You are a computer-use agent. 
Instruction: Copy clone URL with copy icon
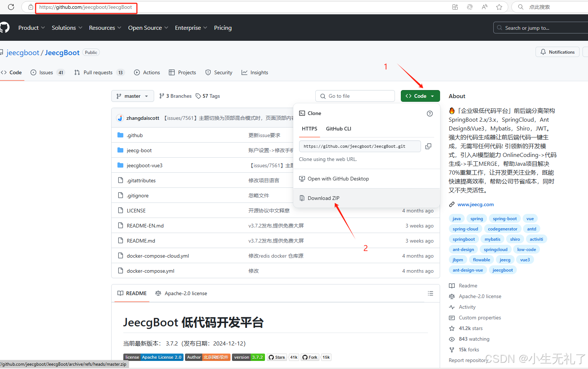point(428,146)
